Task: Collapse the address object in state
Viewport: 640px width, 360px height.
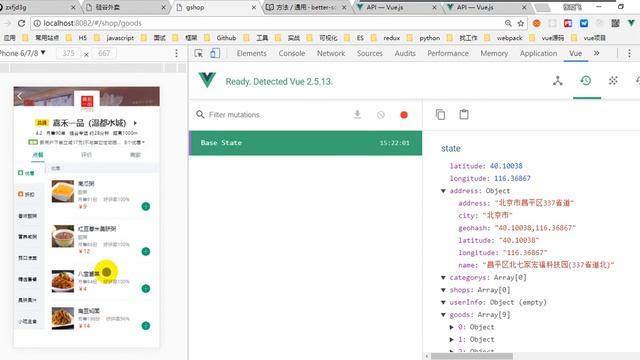Action: pyautogui.click(x=443, y=191)
